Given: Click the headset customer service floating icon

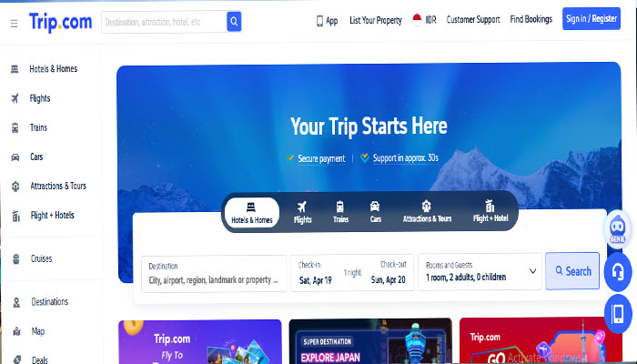Looking at the screenshot, I should pyautogui.click(x=618, y=272).
